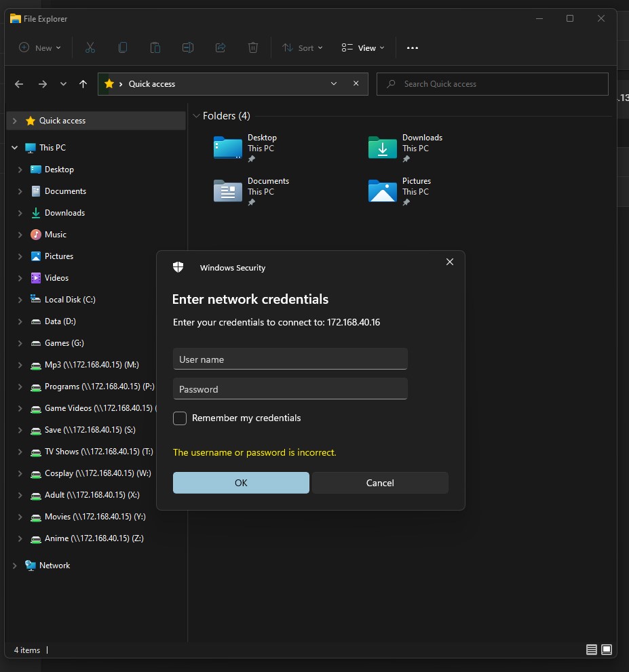The height and width of the screenshot is (672, 629).
Task: Expand the Local Disk (C:) node
Action: click(x=20, y=300)
